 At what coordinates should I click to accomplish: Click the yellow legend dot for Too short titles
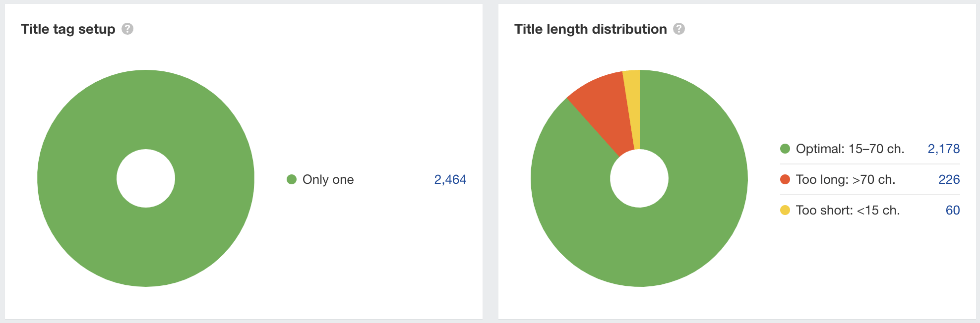pyautogui.click(x=785, y=211)
